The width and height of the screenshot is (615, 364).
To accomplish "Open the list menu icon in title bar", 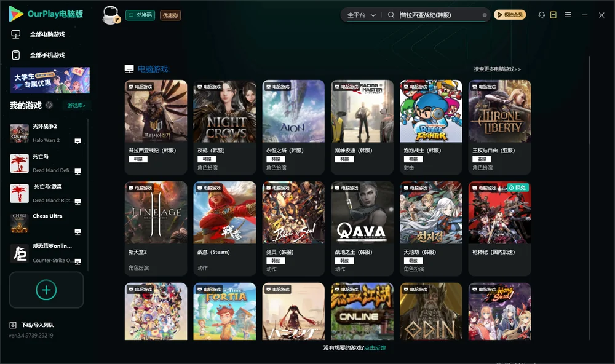I will point(568,15).
